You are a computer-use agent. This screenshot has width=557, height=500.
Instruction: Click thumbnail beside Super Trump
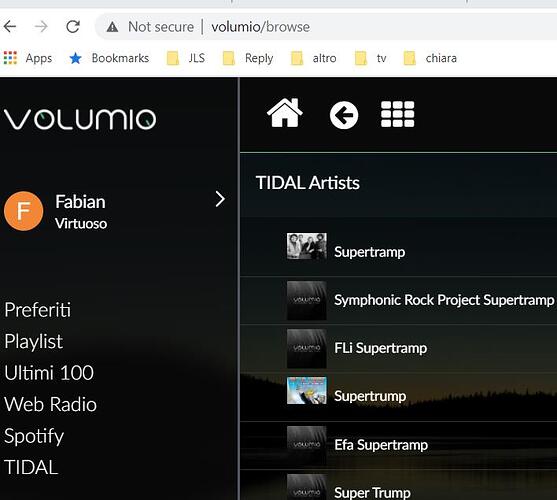click(x=307, y=487)
